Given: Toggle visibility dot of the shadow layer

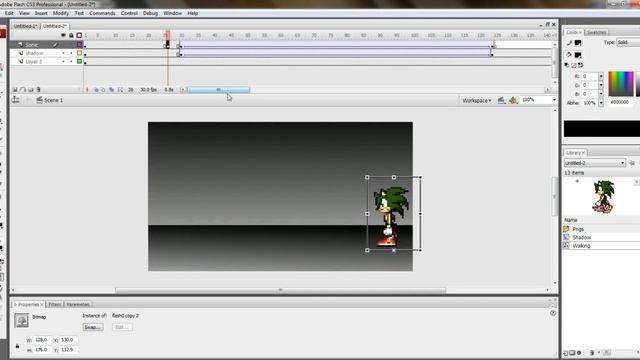Looking at the screenshot, I should pyautogui.click(x=63, y=53).
